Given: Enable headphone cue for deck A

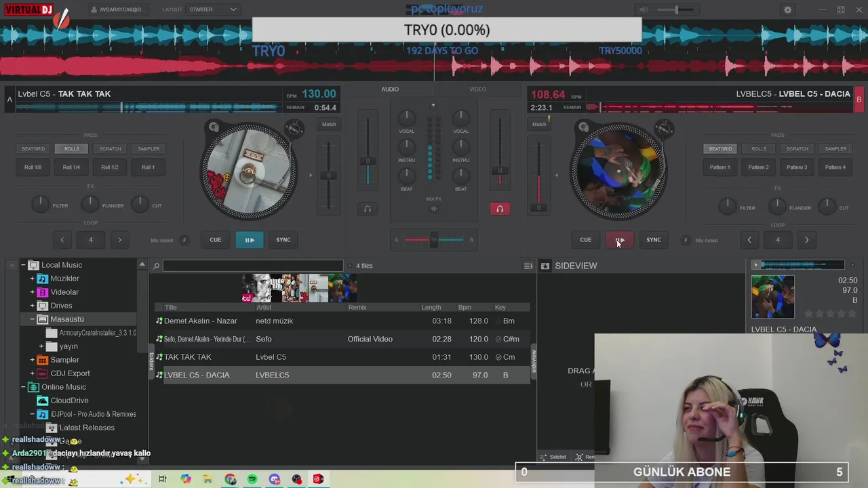Looking at the screenshot, I should point(368,209).
